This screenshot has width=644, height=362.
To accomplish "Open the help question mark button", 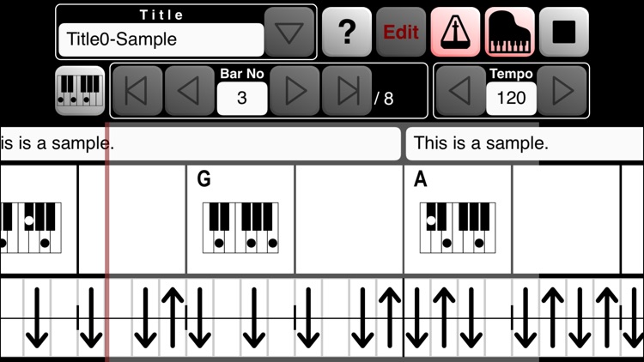I will click(x=347, y=33).
